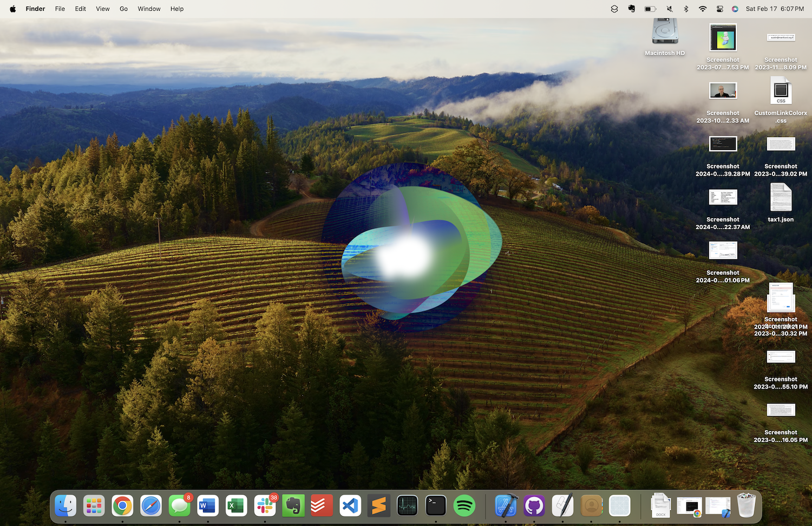
Task: Select screenshot 2024-0....39.28 PM on desktop
Action: (723, 144)
